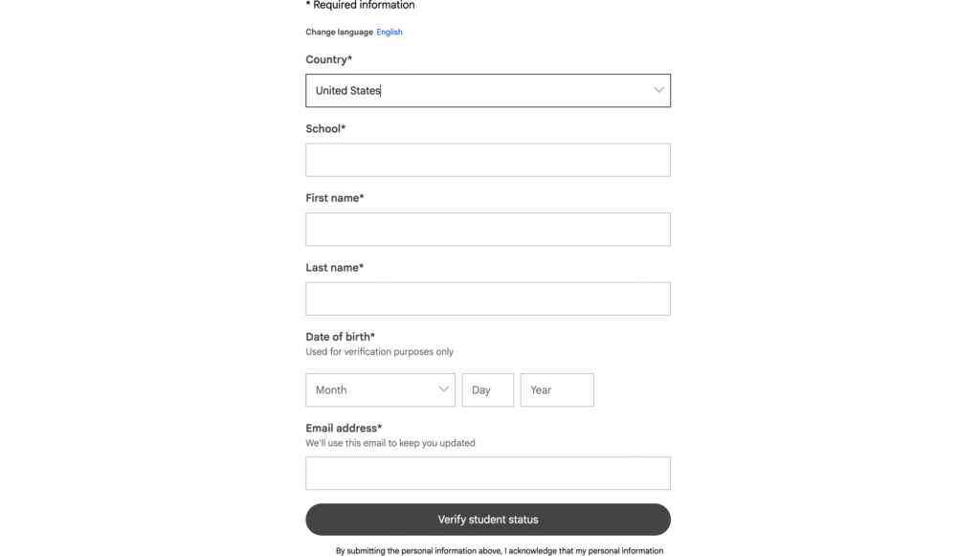Focus the Year input field

tap(556, 390)
